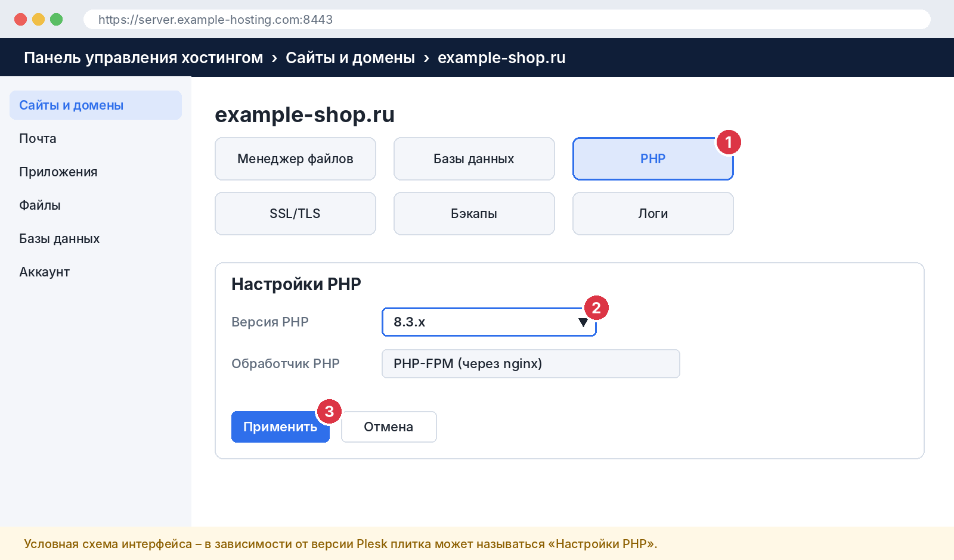Open the Базы данных tile

(474, 159)
